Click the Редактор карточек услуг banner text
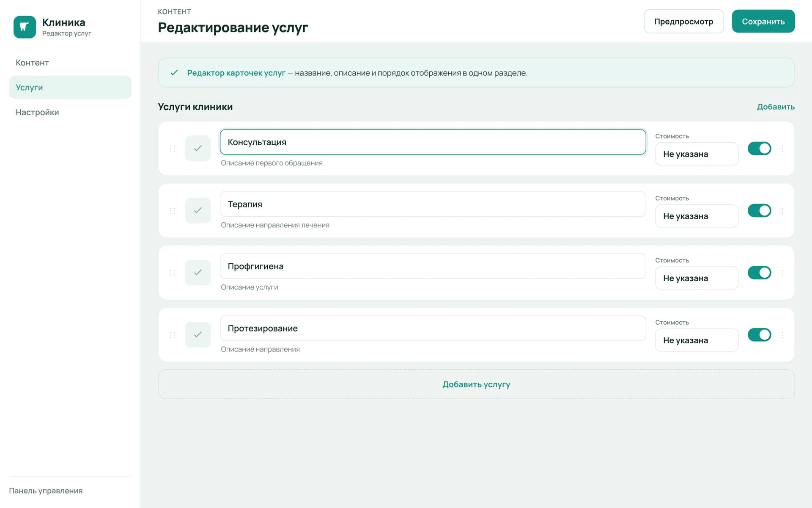 tap(236, 73)
